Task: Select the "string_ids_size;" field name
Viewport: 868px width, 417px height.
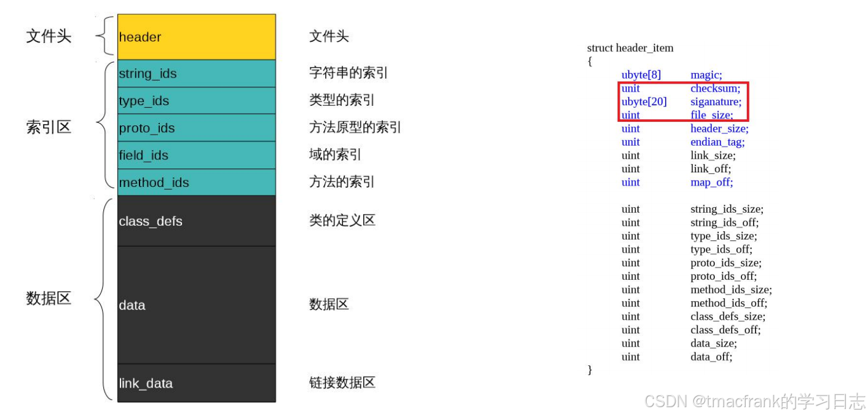Action: (727, 209)
